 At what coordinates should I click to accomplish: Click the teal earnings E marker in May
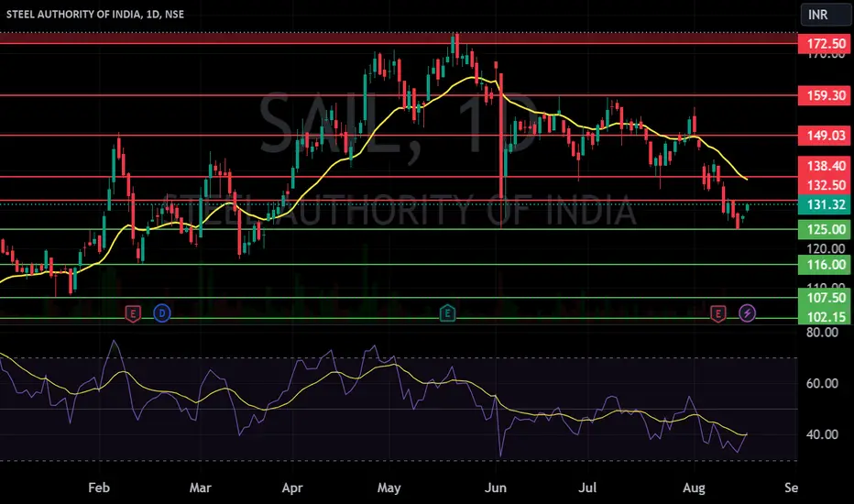[447, 313]
